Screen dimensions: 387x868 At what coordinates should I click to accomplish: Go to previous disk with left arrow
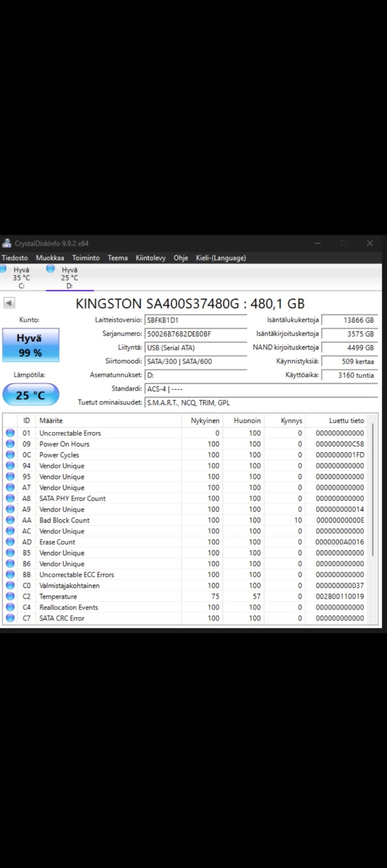point(9,303)
